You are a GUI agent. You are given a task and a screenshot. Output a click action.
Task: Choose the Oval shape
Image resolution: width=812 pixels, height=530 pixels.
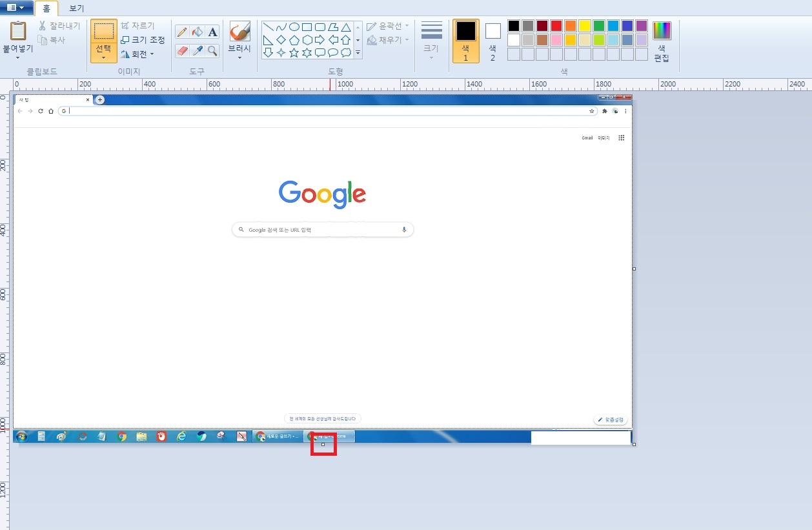[294, 27]
